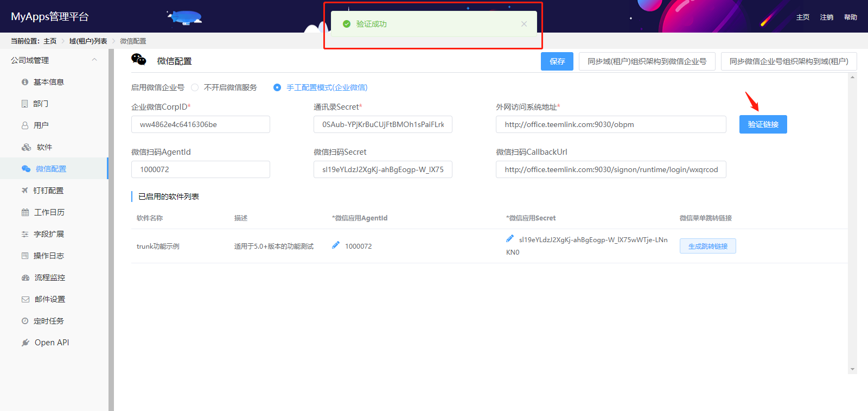Edit the WeChat app Secret pencil icon
868x411 pixels.
(x=510, y=239)
